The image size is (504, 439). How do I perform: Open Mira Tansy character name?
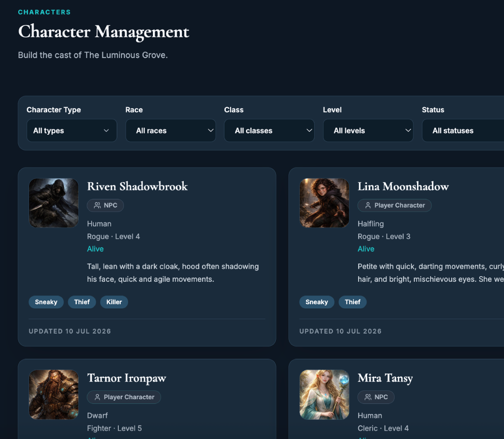coord(385,378)
